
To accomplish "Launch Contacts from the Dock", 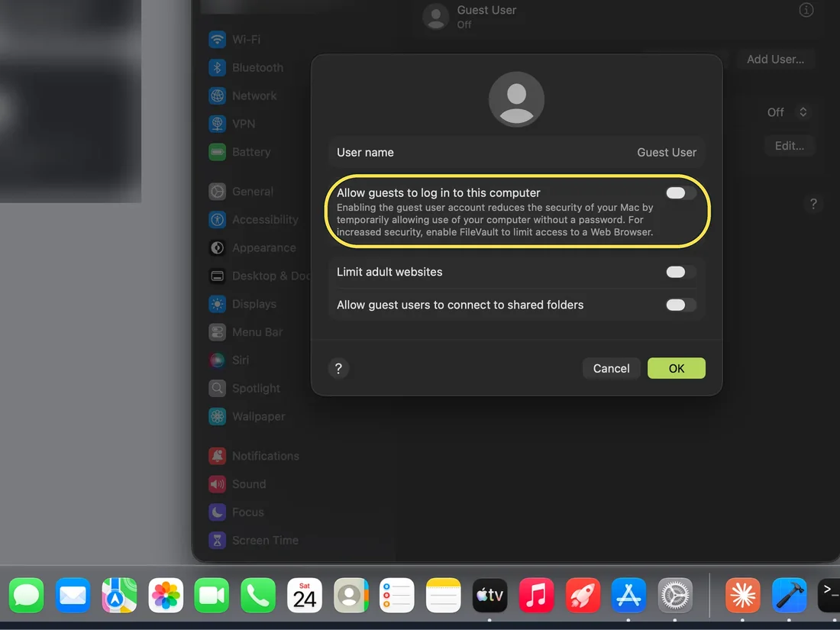I will 351,595.
